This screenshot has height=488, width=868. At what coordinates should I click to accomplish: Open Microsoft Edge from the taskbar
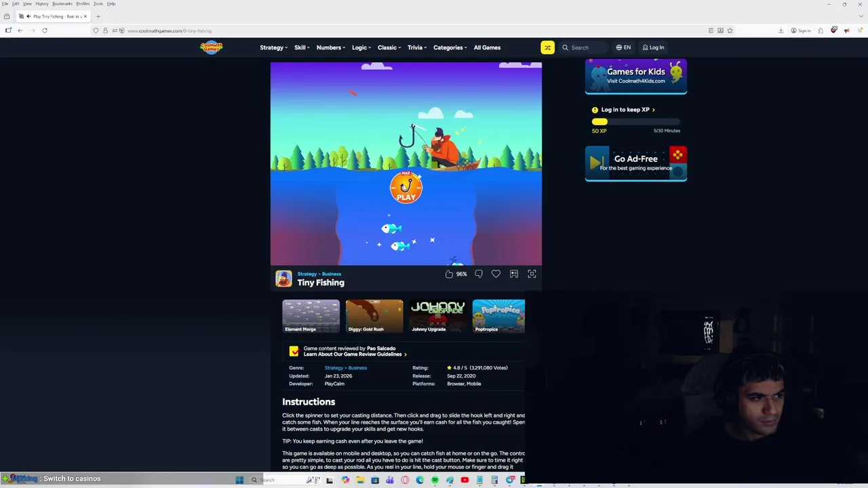point(419,480)
